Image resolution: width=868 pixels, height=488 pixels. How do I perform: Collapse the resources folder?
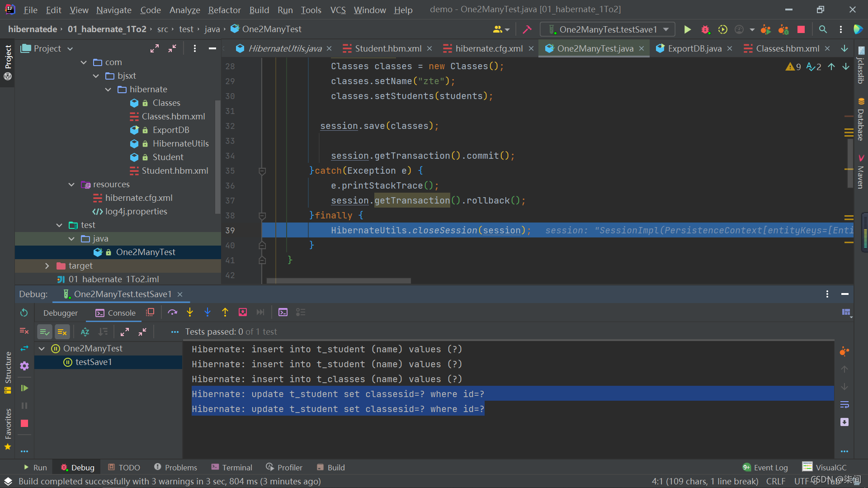(71, 185)
